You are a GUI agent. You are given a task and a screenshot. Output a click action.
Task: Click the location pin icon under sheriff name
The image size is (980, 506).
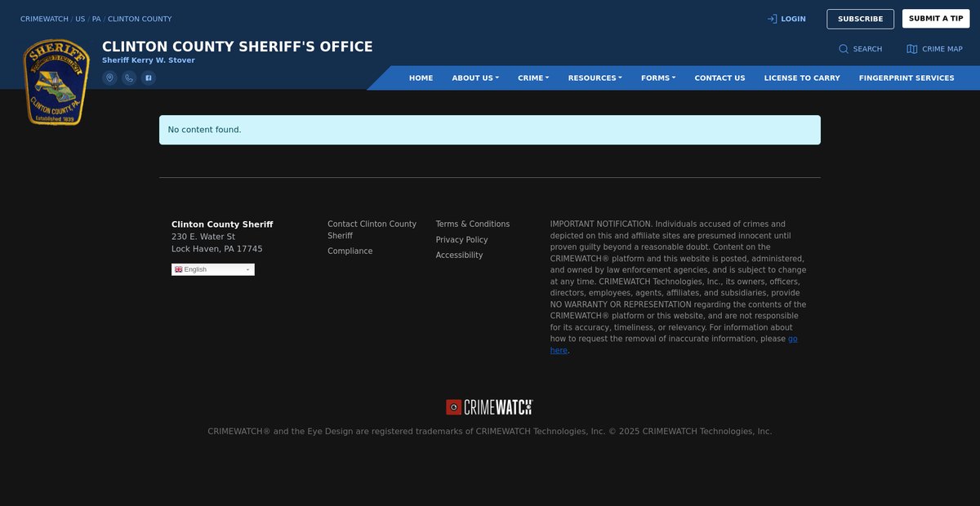tap(109, 78)
